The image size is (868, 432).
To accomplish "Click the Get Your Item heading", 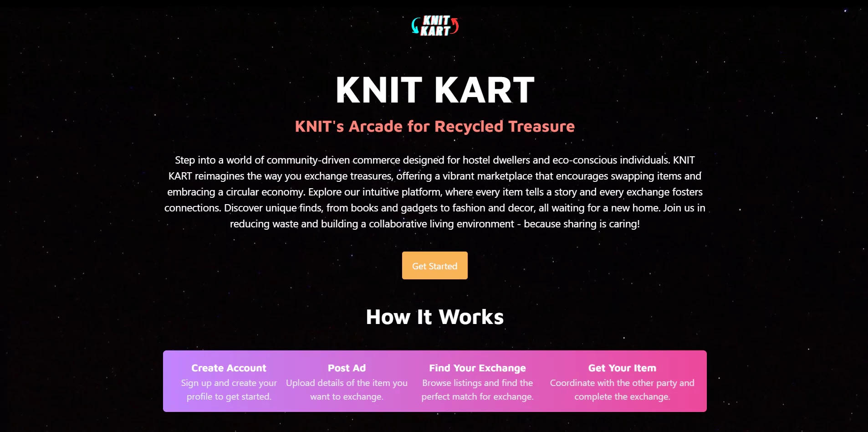I will [622, 367].
